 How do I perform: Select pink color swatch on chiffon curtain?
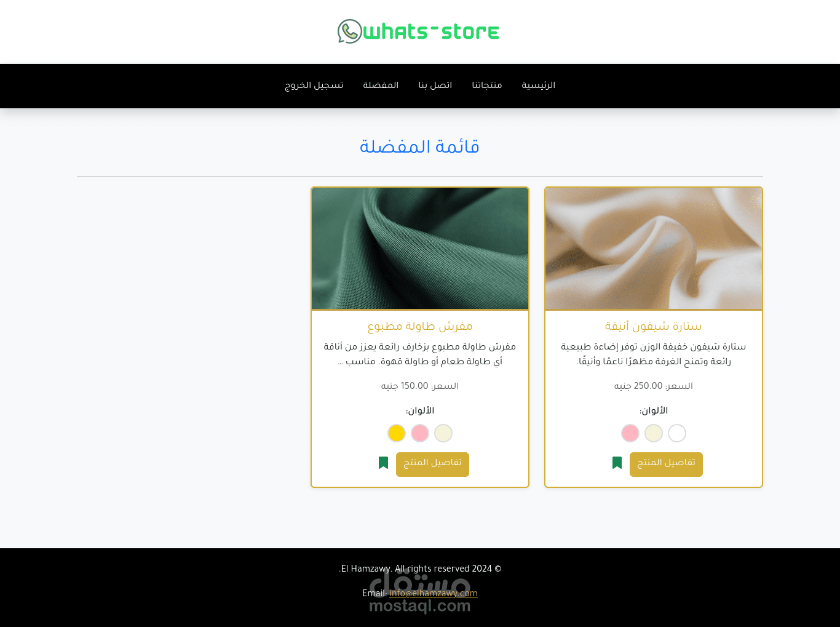[630, 433]
